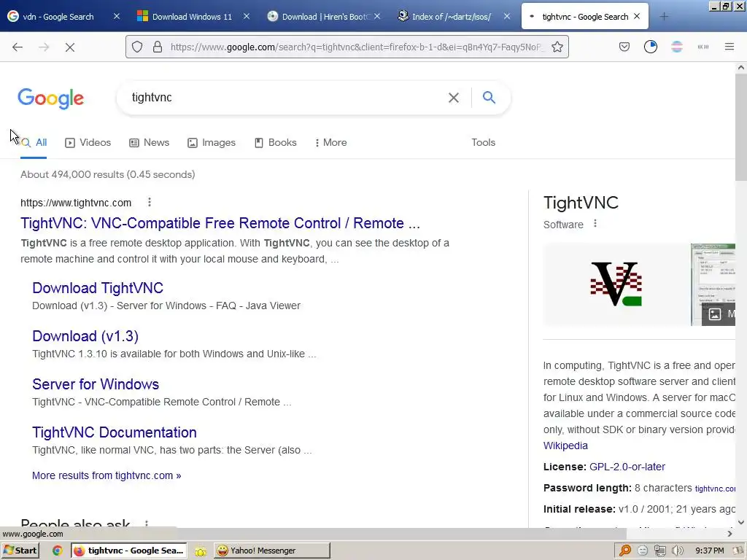
Task: Save page to Pocket
Action: 624,47
